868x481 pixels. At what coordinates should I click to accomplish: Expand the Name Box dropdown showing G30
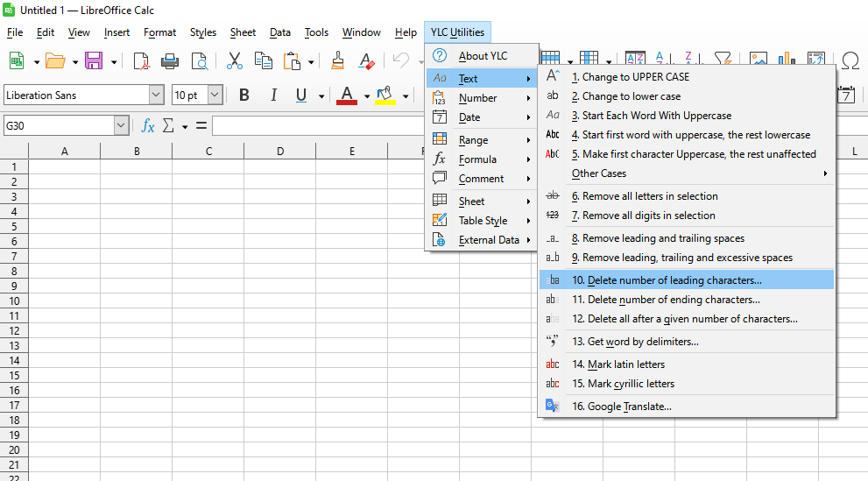point(121,126)
